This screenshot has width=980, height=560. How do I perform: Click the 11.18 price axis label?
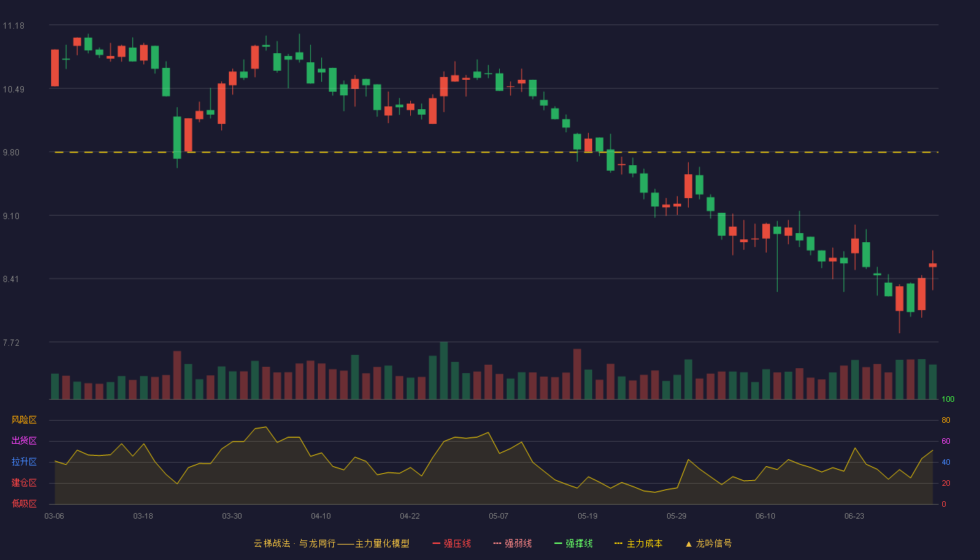point(13,26)
